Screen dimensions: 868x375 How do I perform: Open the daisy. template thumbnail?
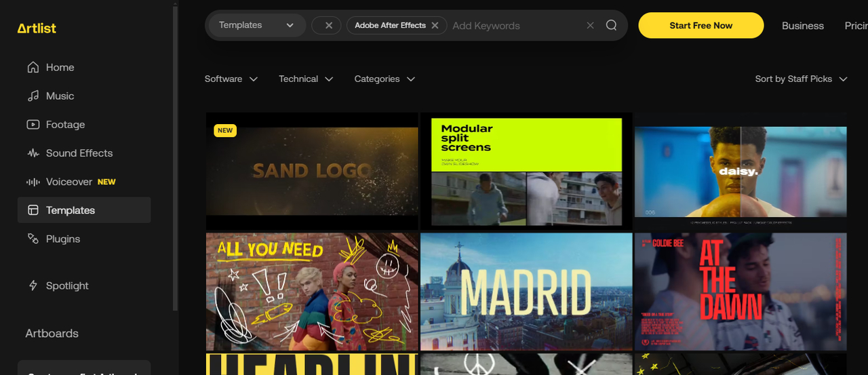click(741, 171)
